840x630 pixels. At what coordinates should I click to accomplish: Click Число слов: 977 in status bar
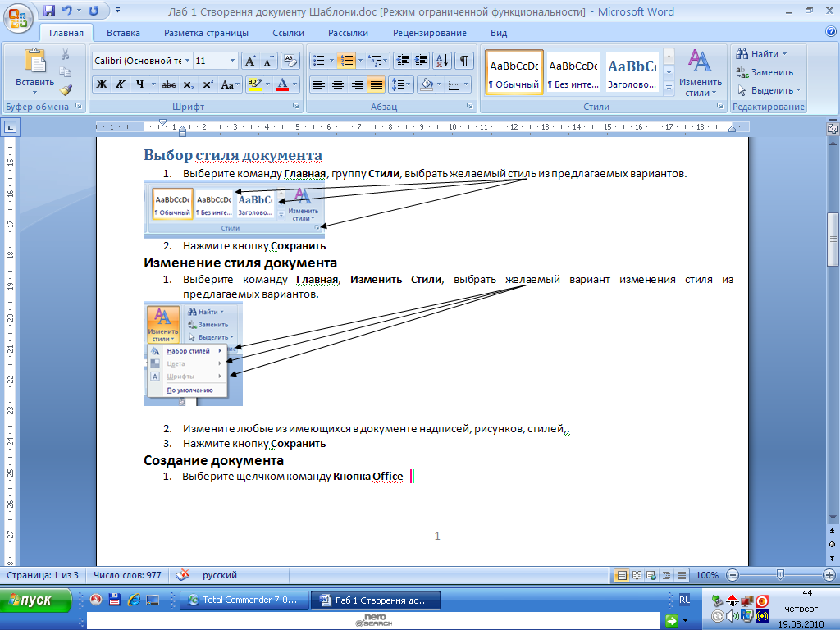(127, 575)
